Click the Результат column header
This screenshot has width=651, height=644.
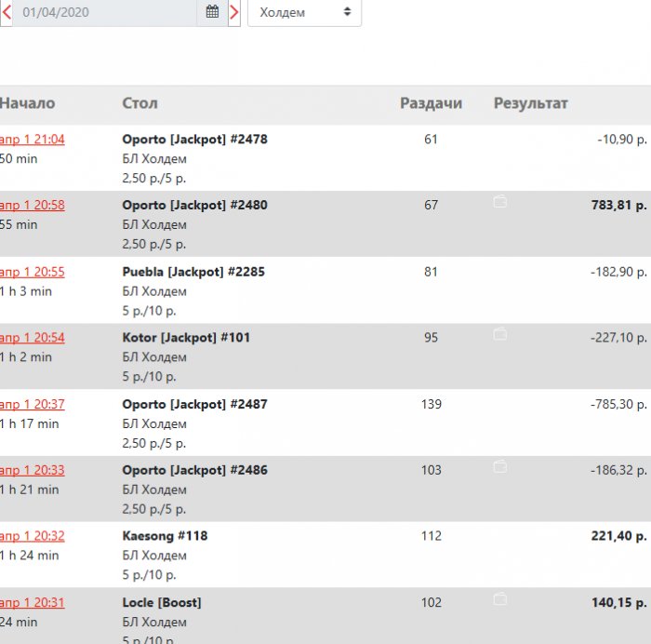(x=531, y=103)
